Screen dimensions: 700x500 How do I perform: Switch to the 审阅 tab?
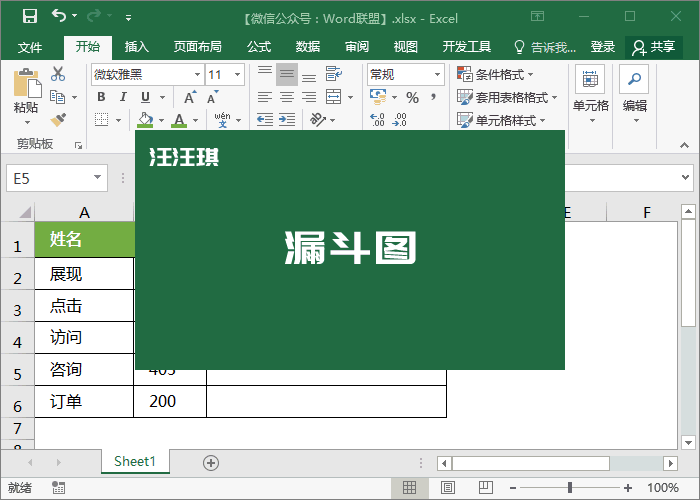357,47
